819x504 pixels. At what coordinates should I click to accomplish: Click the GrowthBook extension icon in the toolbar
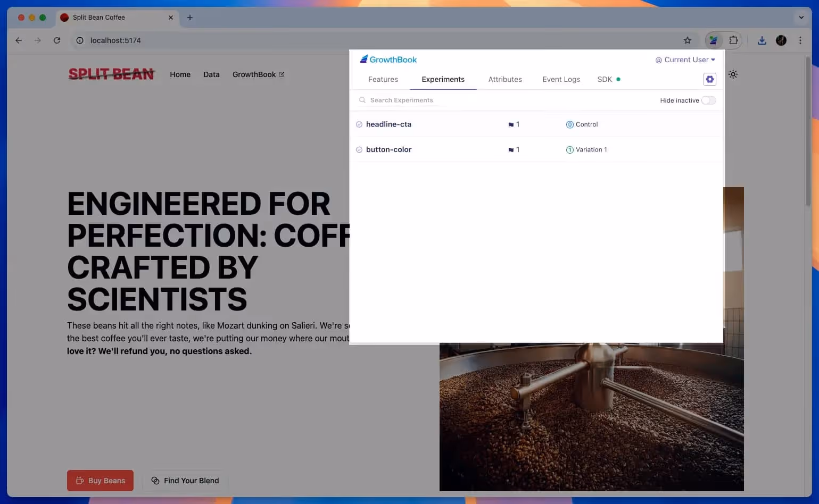pos(713,40)
